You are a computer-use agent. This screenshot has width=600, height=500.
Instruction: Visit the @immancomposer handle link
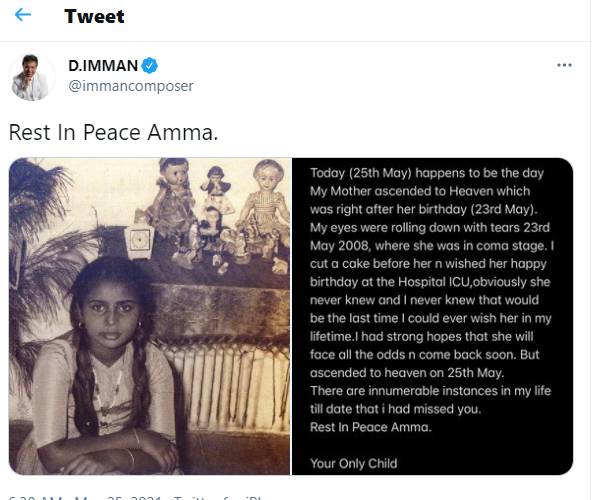[131, 86]
